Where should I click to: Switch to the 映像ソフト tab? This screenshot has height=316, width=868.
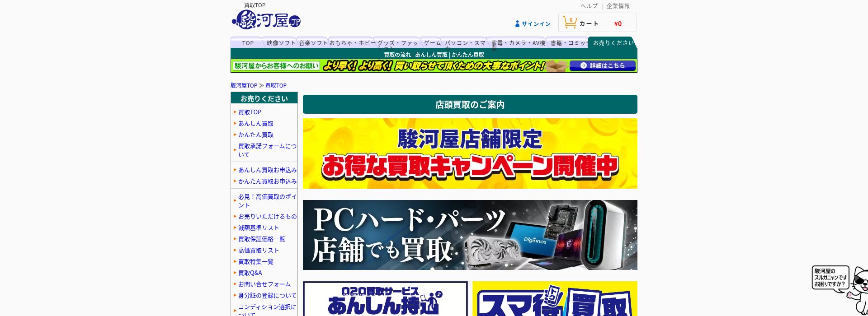[280, 43]
